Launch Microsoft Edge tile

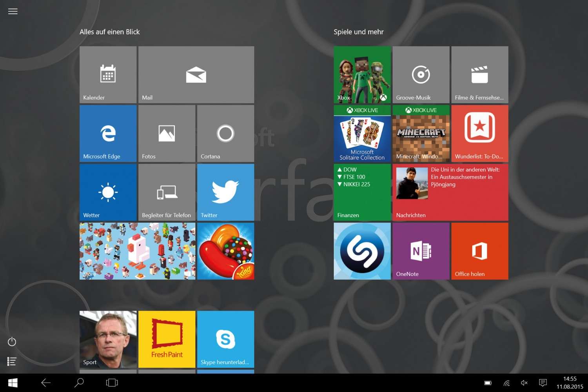[x=108, y=133]
